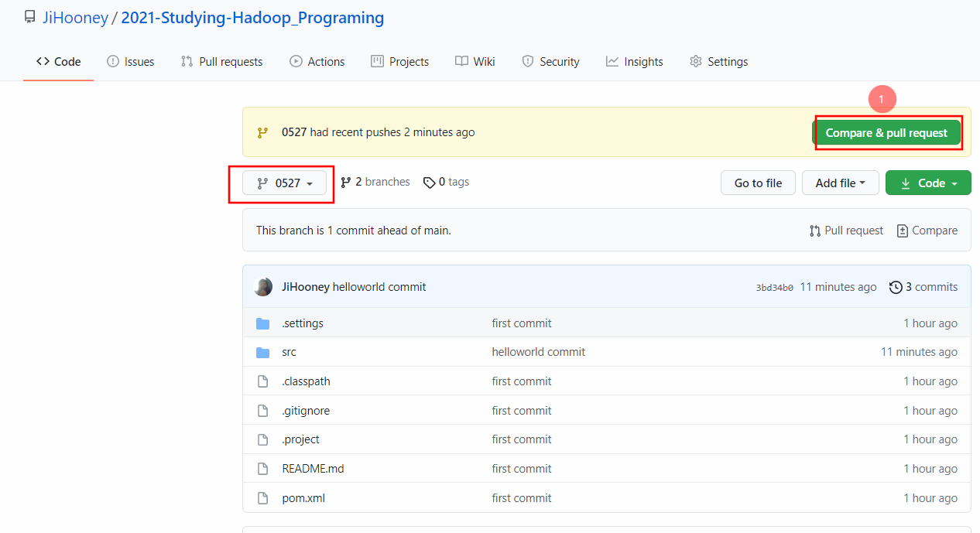
Task: Click '0527 had recent pushes' banner text
Action: click(x=379, y=132)
